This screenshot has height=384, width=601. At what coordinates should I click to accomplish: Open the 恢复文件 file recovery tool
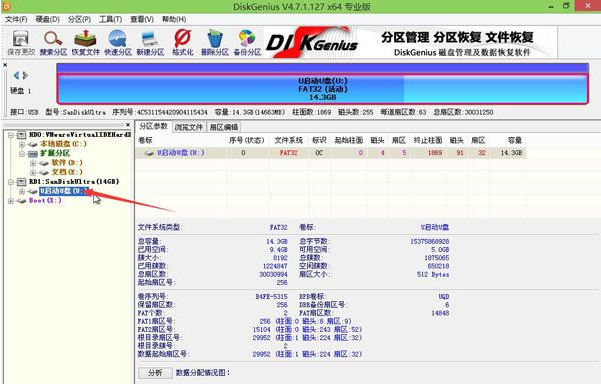(85, 43)
